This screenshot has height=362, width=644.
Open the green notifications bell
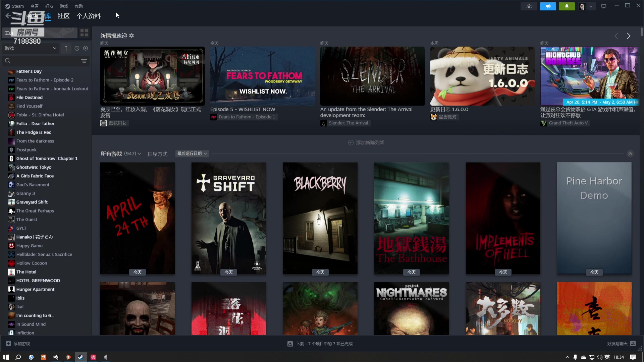point(567,6)
